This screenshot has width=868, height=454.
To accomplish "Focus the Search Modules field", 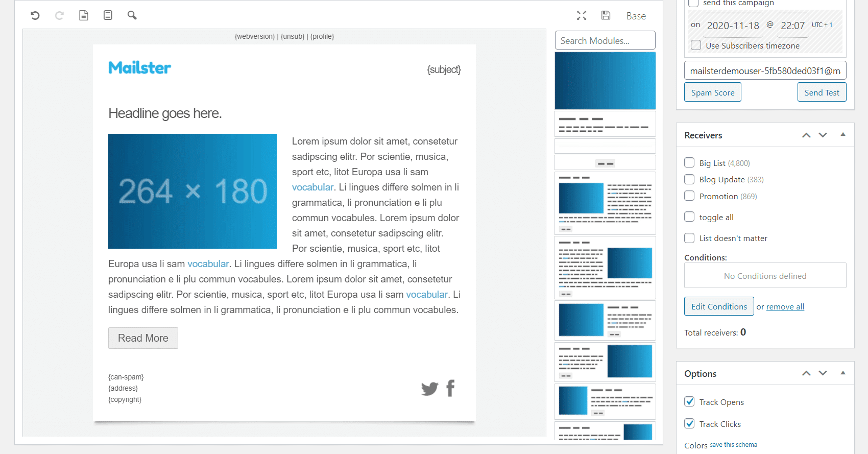I will pos(605,40).
